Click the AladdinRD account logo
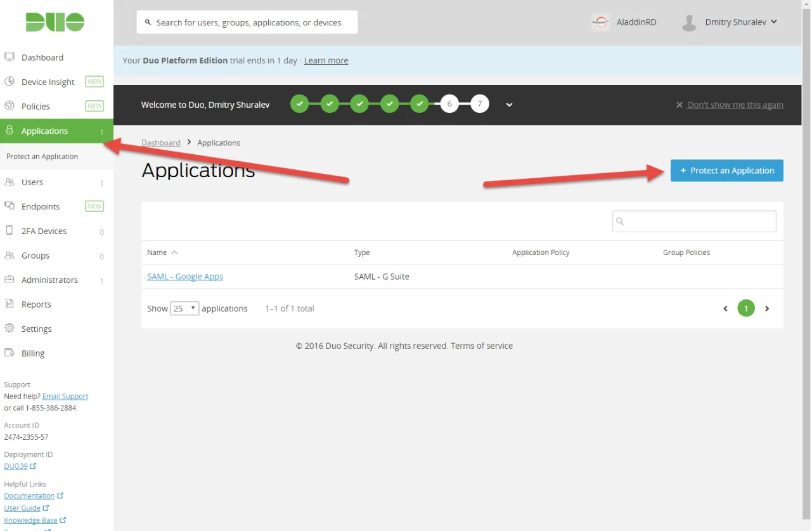Viewport: 812px width, 531px height. (x=601, y=22)
